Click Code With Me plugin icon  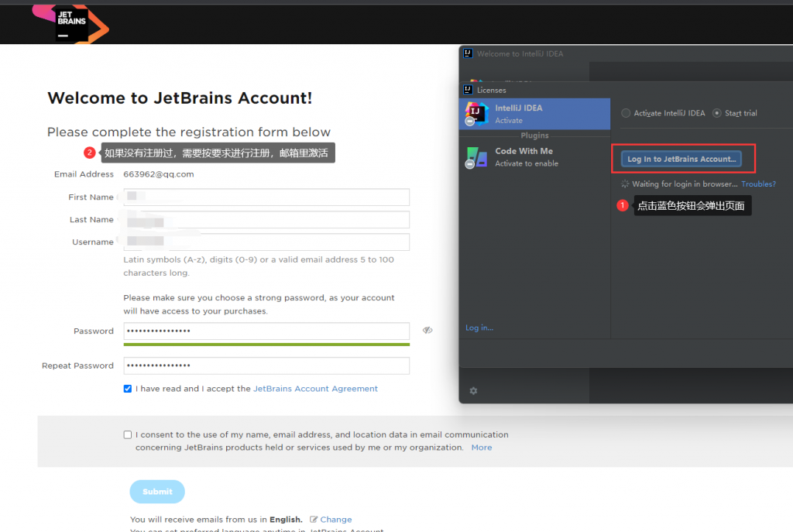476,157
